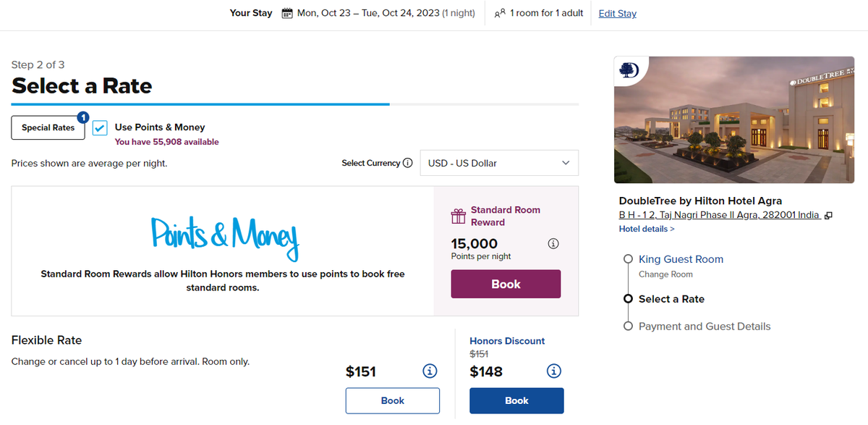Click the info icon beside 15,000 points
Screen dimensions: 868x425
(x=553, y=243)
